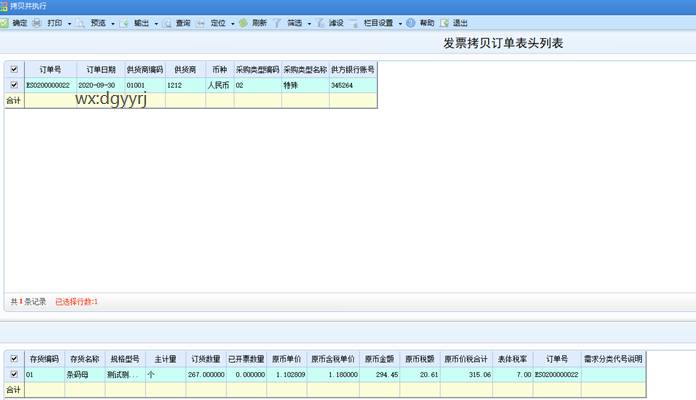
Task: Click the 刷新 refresh icon
Action: pyautogui.click(x=243, y=22)
